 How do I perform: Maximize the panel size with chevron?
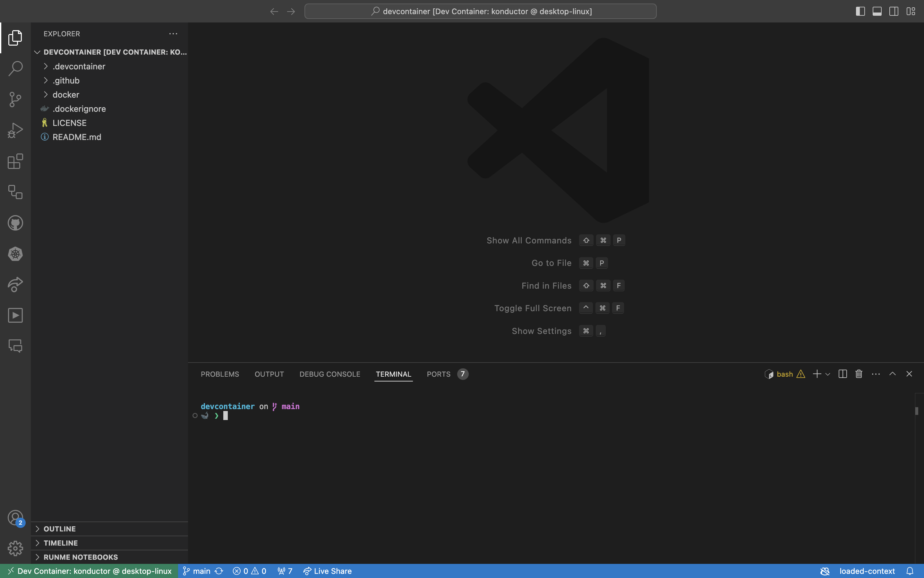pos(892,374)
